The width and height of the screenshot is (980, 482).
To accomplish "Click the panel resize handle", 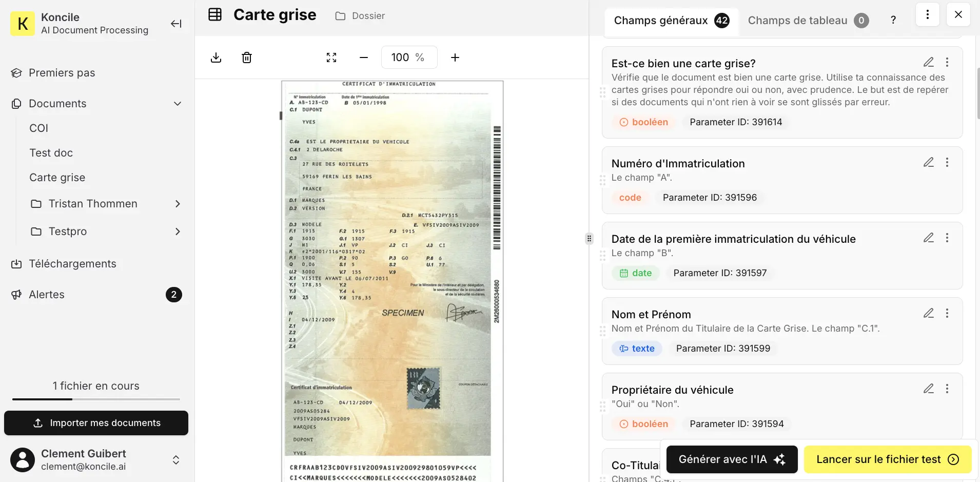I will 589,238.
